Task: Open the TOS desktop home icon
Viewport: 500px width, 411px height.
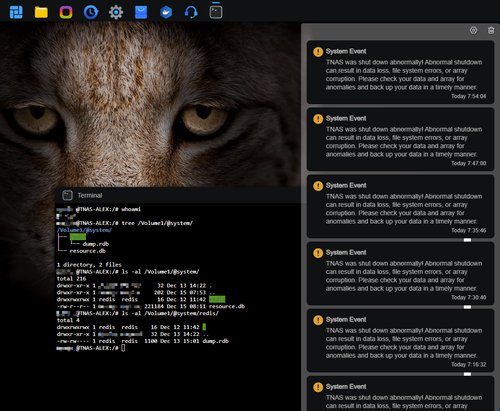Action: [x=16, y=12]
